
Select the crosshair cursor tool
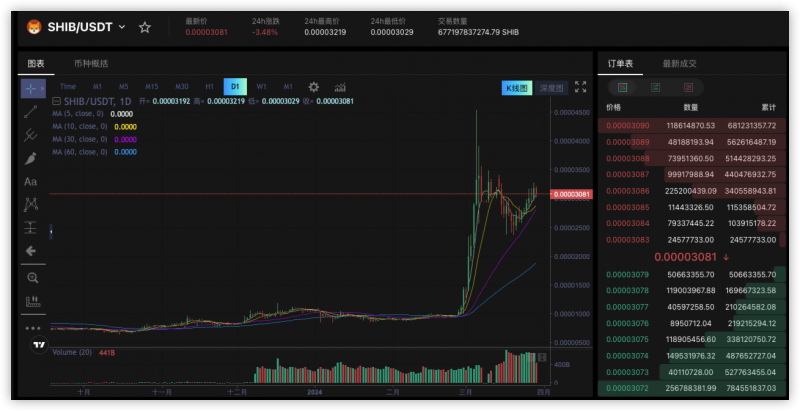coord(31,89)
